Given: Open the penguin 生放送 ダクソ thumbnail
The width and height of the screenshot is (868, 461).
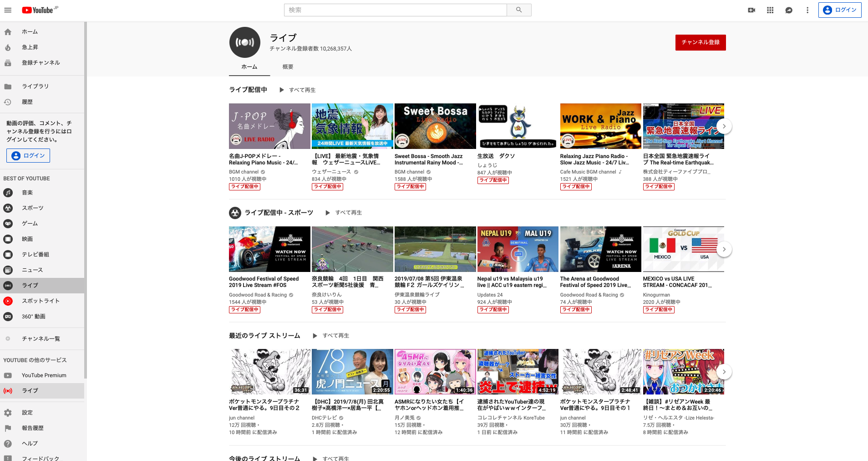Looking at the screenshot, I should tap(518, 126).
